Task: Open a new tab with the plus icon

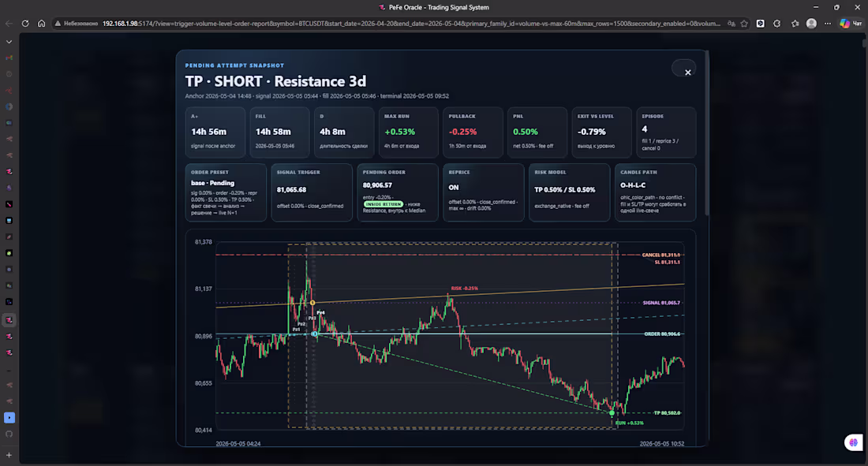Action: (9, 455)
